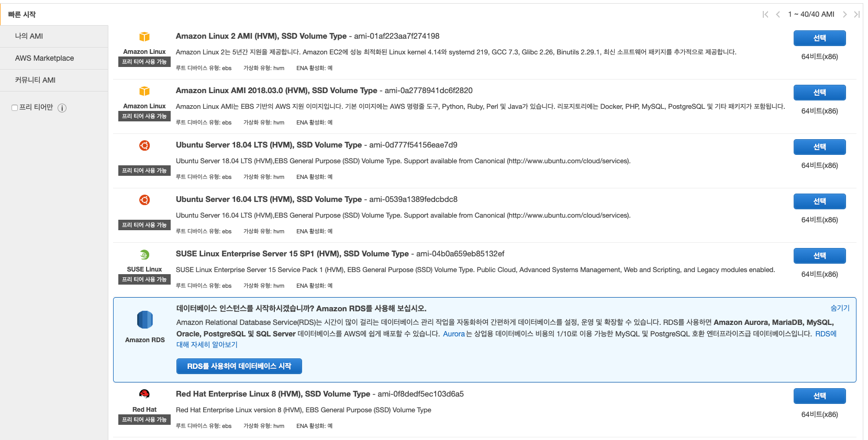
Task: Click 64비트(x86) label for Ubuntu 18.04
Action: point(819,165)
